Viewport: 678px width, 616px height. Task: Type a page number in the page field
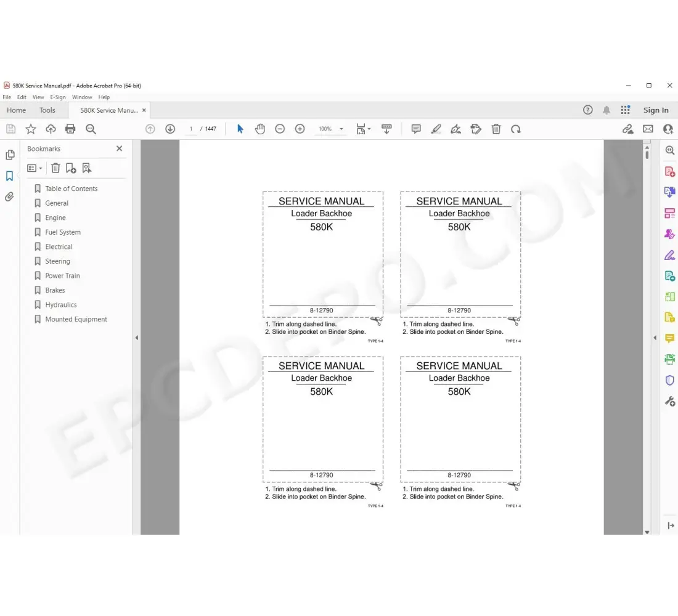coord(191,129)
